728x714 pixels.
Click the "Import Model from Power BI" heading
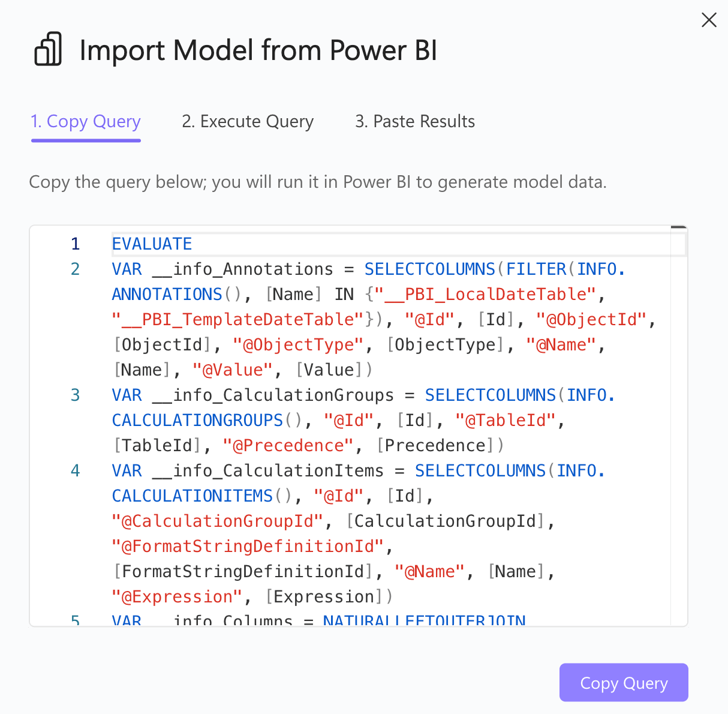258,50
